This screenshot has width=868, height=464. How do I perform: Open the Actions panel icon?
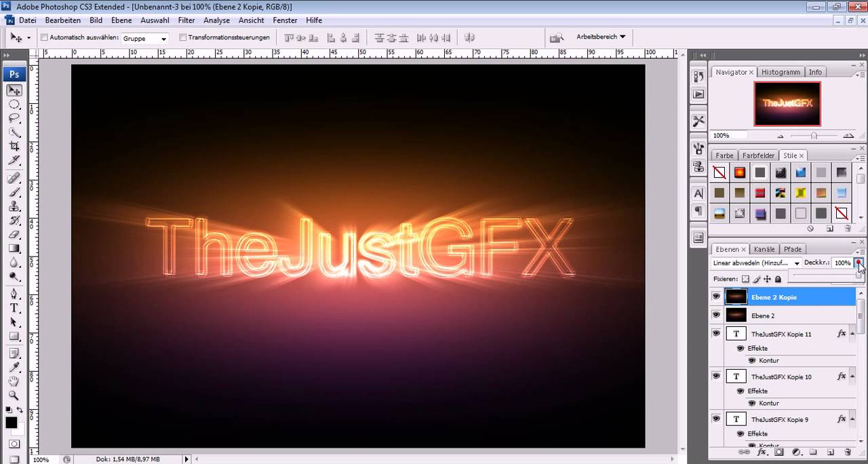click(698, 94)
